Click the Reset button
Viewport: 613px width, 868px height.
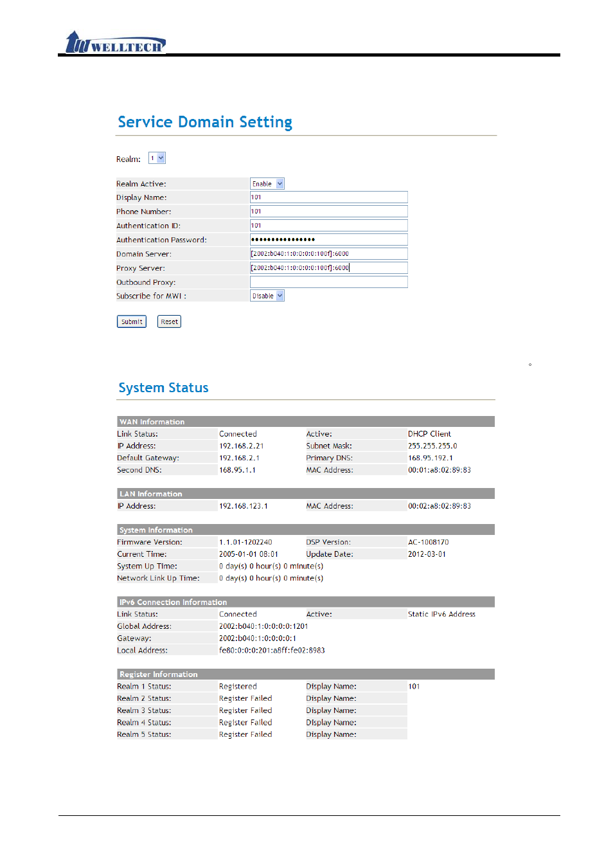coord(170,321)
